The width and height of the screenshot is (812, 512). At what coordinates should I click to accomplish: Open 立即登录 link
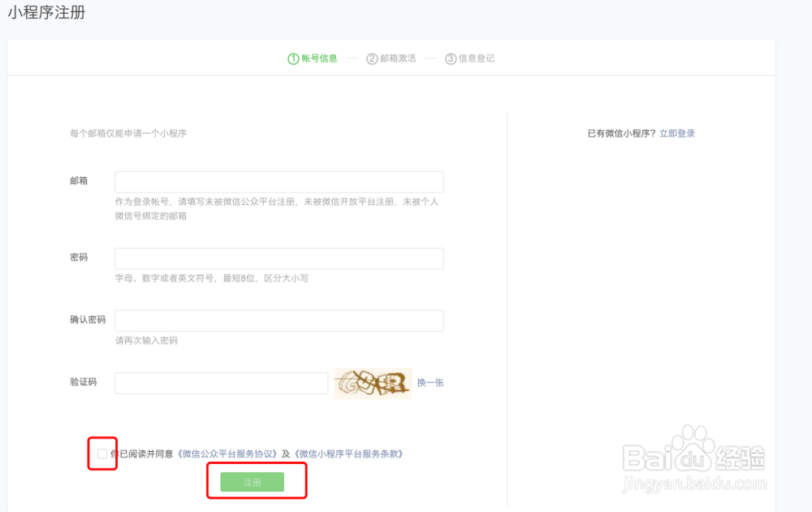coord(677,133)
